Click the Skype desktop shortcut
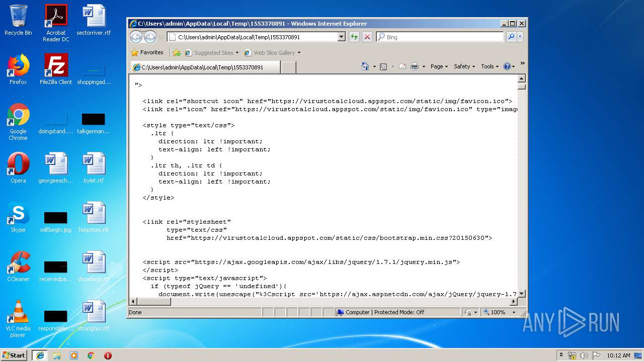This screenshot has height=362, width=644. (18, 217)
